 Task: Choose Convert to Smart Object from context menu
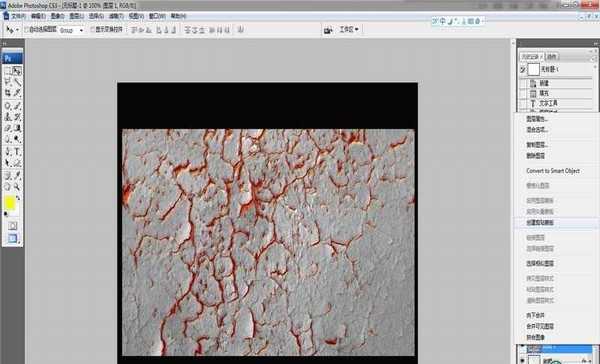coord(553,171)
